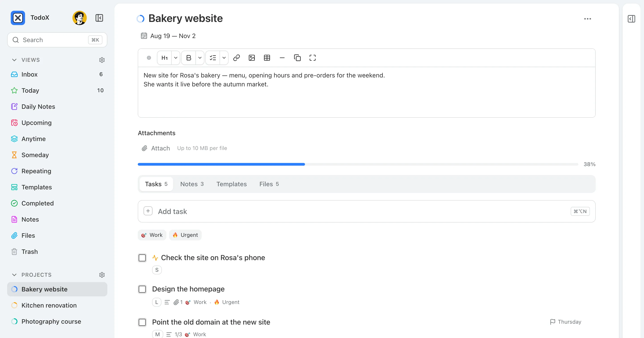Click the Thursday deadline flag
644x338 pixels.
coord(566,322)
